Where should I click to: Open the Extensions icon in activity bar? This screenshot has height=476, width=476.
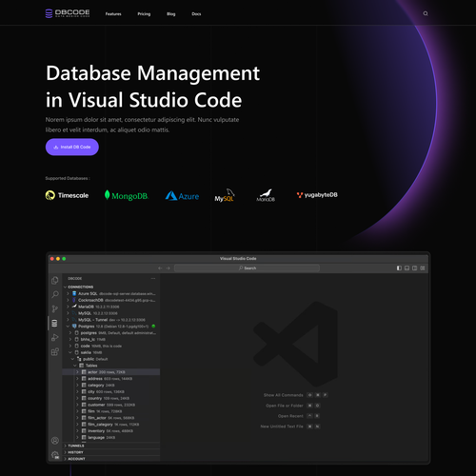(x=55, y=351)
